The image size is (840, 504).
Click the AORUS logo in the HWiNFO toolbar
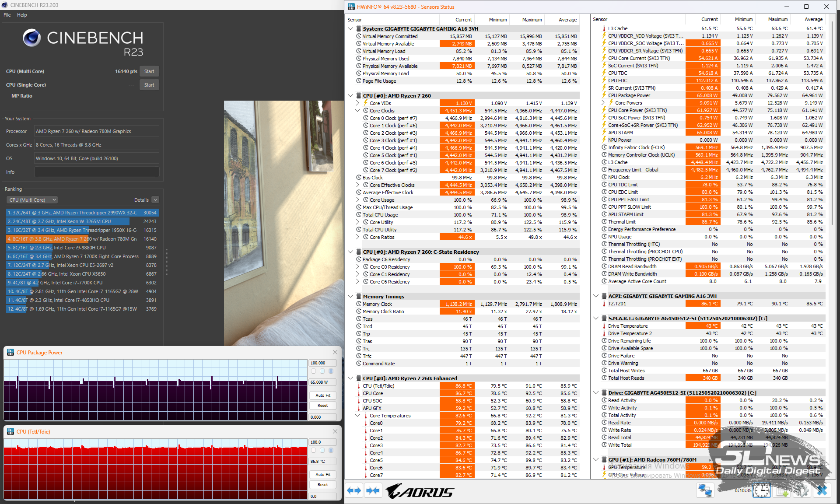pos(420,491)
